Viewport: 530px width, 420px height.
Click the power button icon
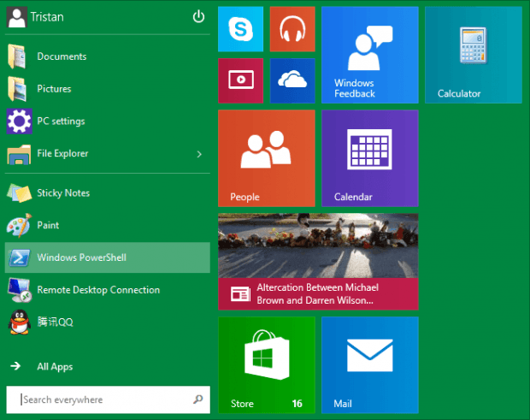[x=198, y=16]
